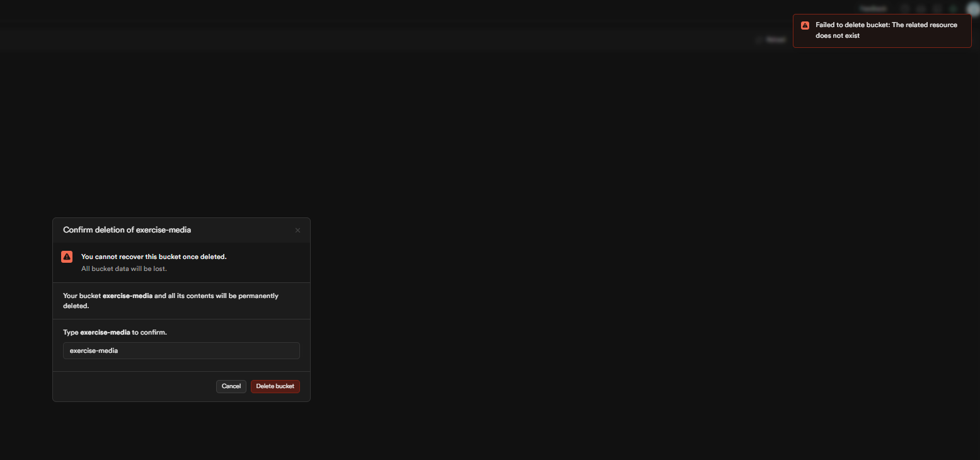Image resolution: width=980 pixels, height=460 pixels.
Task: Click the dimmed Reload icon
Action: click(758, 40)
